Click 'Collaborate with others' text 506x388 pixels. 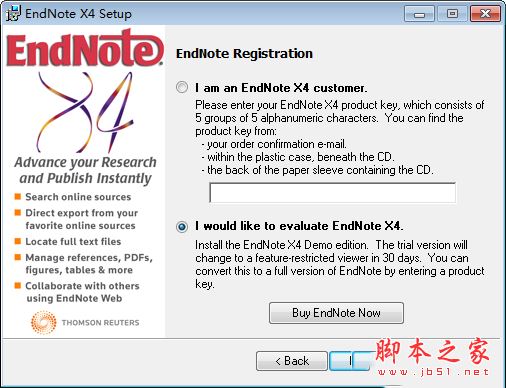pos(82,286)
